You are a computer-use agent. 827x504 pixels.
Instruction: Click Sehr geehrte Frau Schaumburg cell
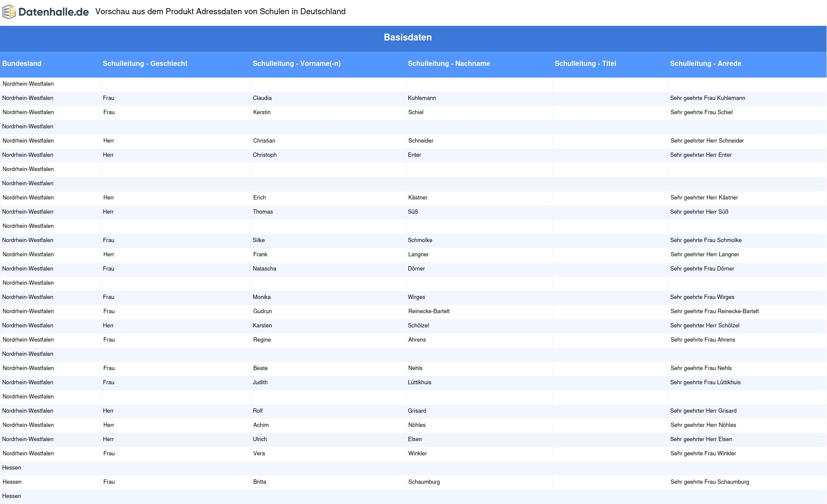[709, 482]
